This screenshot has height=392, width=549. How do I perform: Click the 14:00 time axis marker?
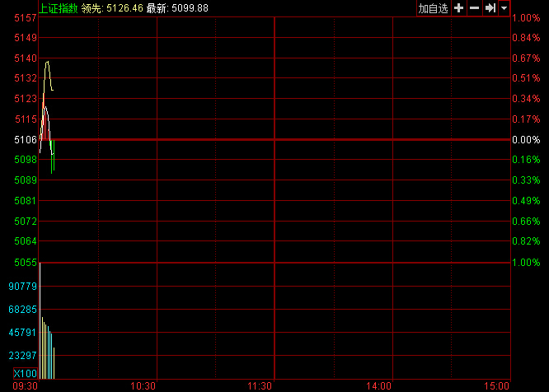pyautogui.click(x=379, y=385)
